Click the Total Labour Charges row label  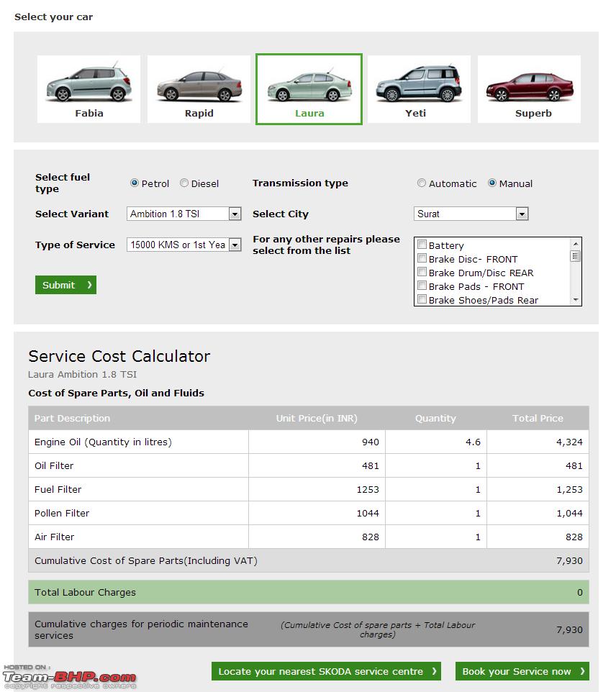click(85, 593)
